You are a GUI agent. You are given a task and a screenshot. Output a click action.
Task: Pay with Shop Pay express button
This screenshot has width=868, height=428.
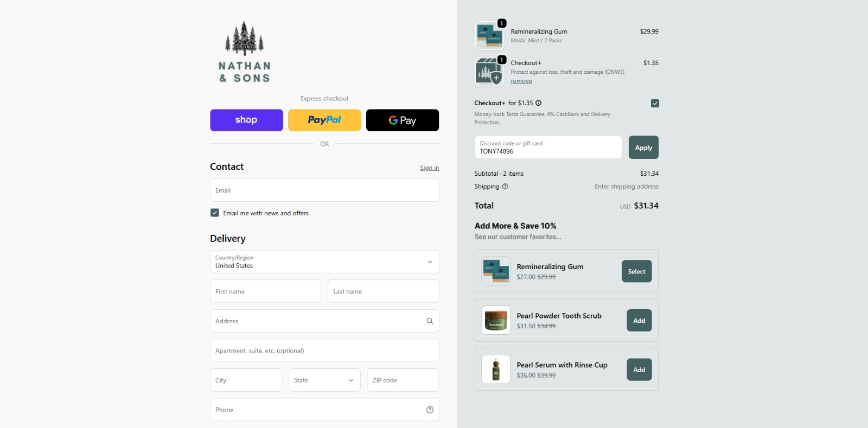[x=246, y=120]
